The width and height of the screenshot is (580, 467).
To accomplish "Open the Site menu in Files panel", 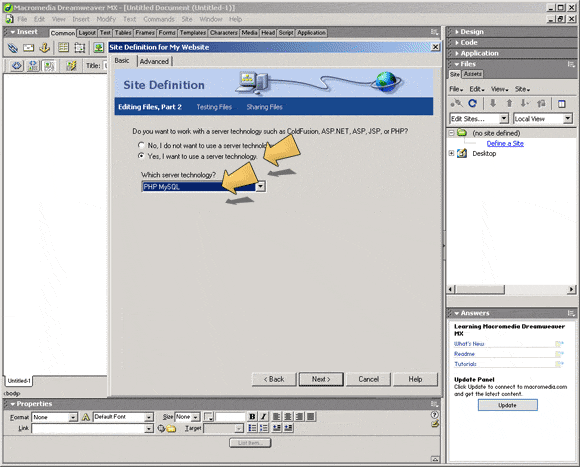I will click(522, 89).
